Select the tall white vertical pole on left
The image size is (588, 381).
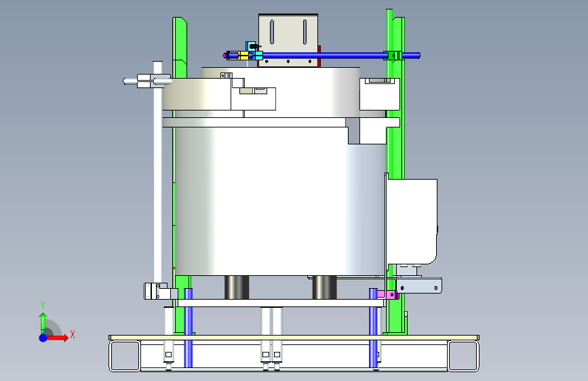(158, 172)
